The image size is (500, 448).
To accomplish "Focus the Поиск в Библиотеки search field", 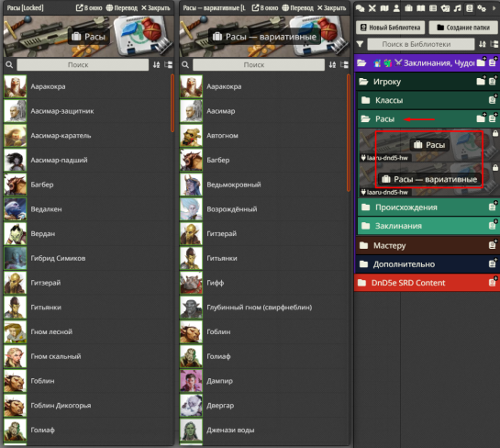I will click(x=420, y=44).
